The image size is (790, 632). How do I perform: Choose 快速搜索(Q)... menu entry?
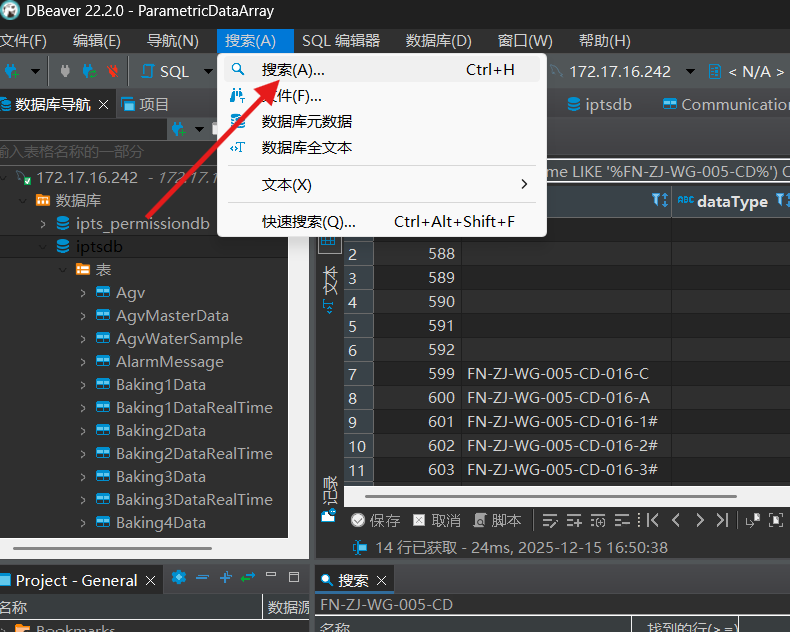click(x=382, y=221)
